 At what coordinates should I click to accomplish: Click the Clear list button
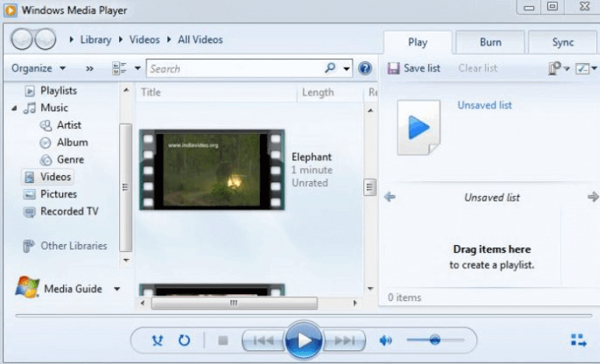coord(478,68)
